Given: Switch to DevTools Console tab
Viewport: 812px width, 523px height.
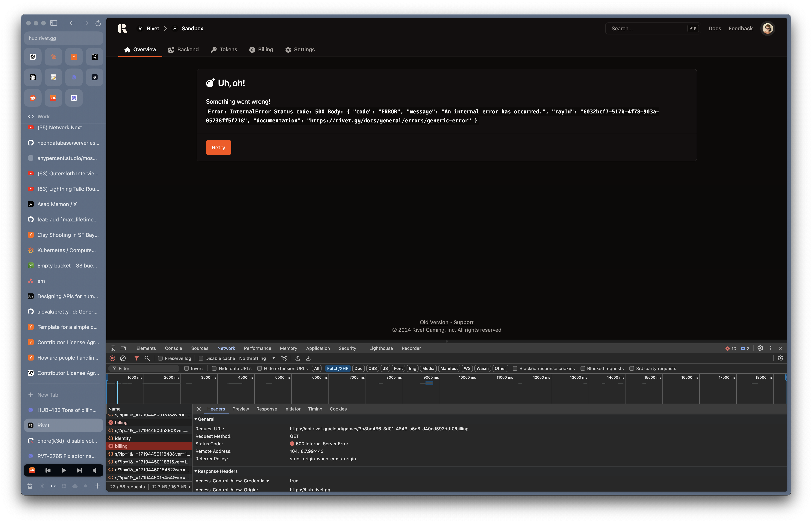Looking at the screenshot, I should (x=174, y=348).
